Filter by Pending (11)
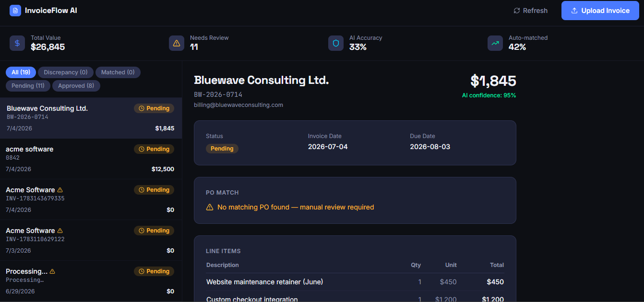 pyautogui.click(x=28, y=86)
